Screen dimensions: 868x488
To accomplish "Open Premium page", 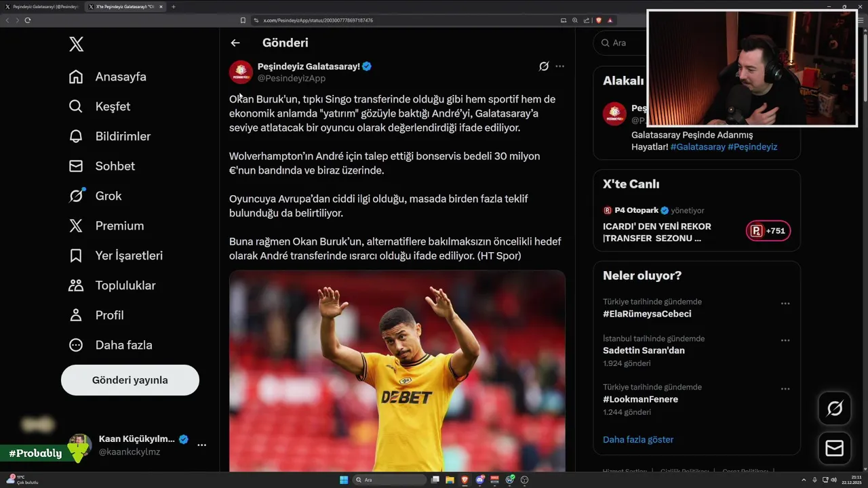I will [106, 226].
